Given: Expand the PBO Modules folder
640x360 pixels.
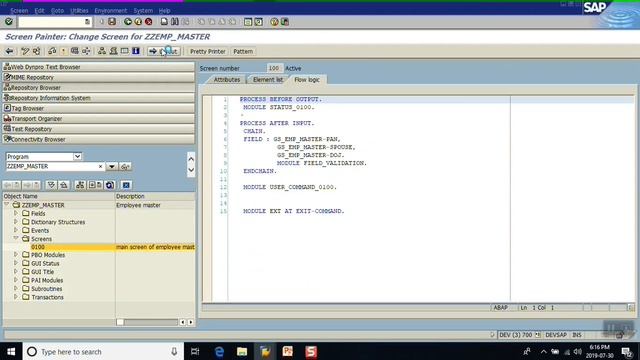Looking at the screenshot, I should click(x=16, y=255).
